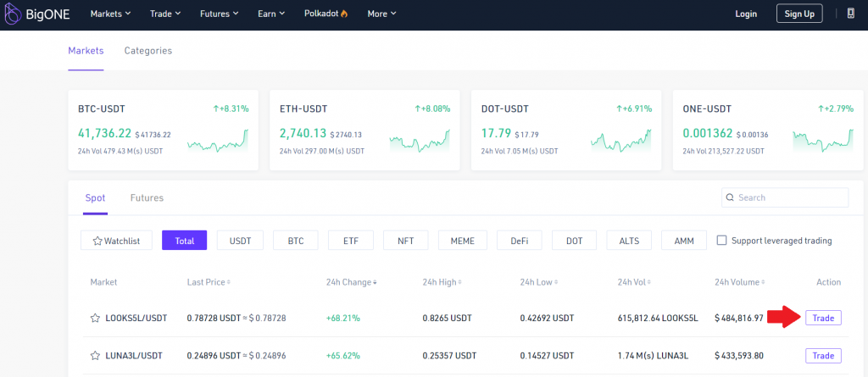This screenshot has height=377, width=868.
Task: Expand the Markets dropdown menu
Action: (111, 14)
